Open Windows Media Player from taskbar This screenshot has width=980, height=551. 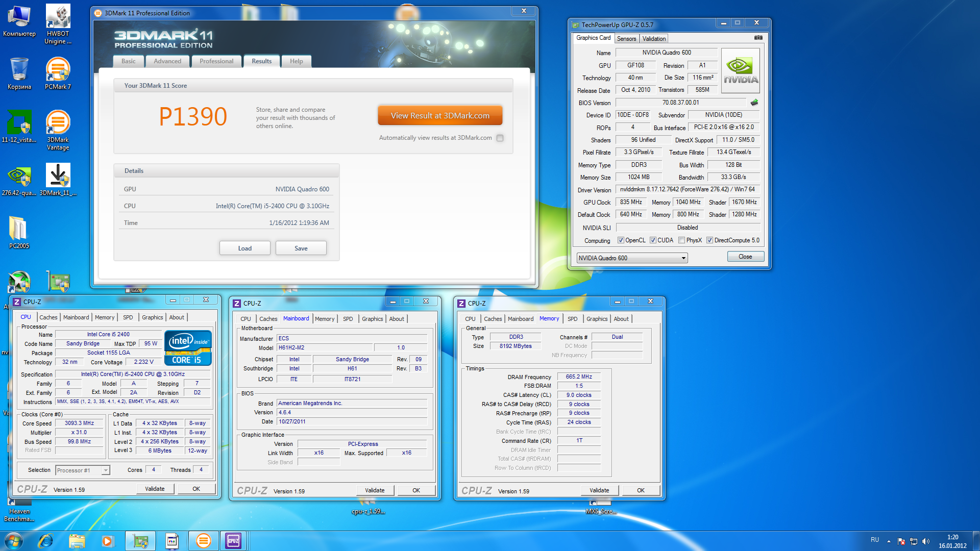click(x=107, y=541)
